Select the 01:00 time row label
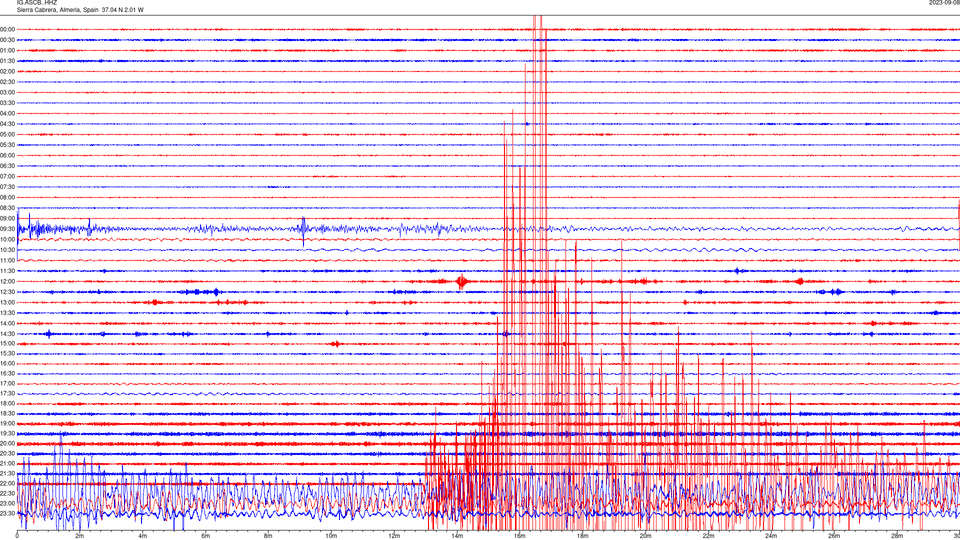 coord(7,50)
